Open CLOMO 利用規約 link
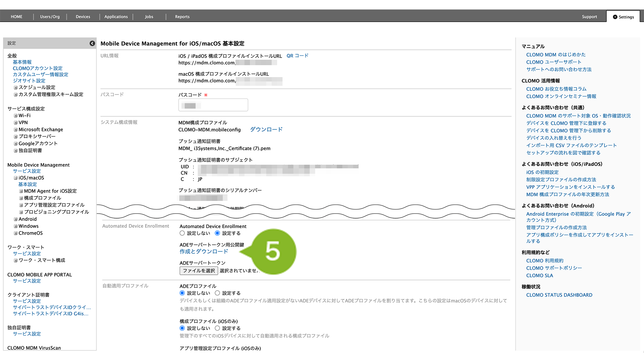The width and height of the screenshot is (644, 362). pyautogui.click(x=545, y=261)
